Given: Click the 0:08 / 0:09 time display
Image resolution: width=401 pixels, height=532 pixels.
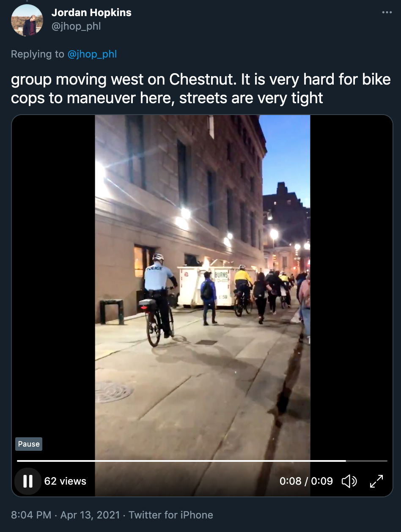Looking at the screenshot, I should [306, 481].
